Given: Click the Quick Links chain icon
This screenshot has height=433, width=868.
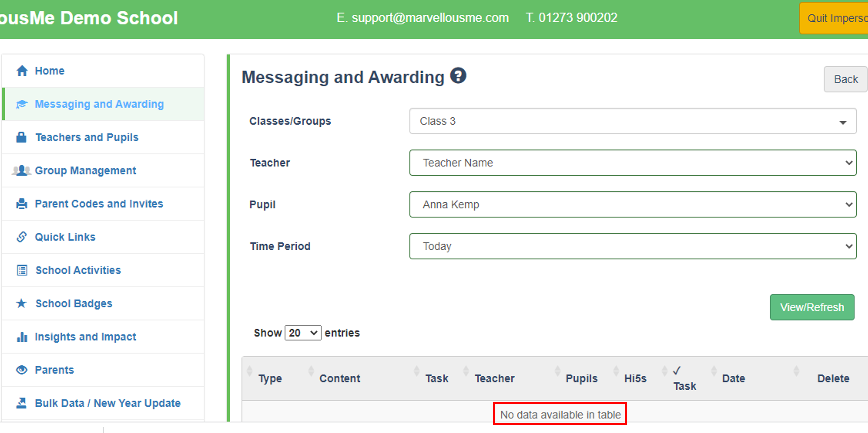Looking at the screenshot, I should [22, 237].
